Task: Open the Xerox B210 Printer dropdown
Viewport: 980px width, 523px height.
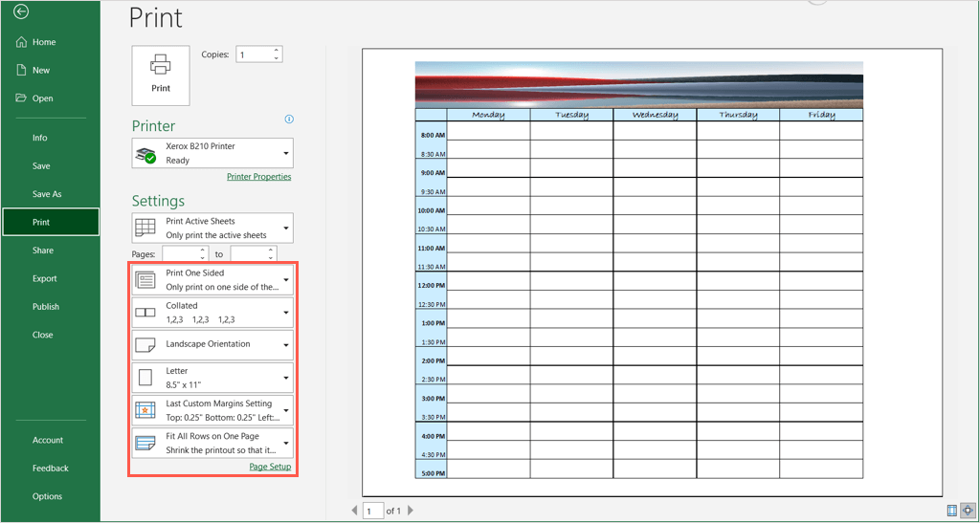Action: click(x=212, y=153)
